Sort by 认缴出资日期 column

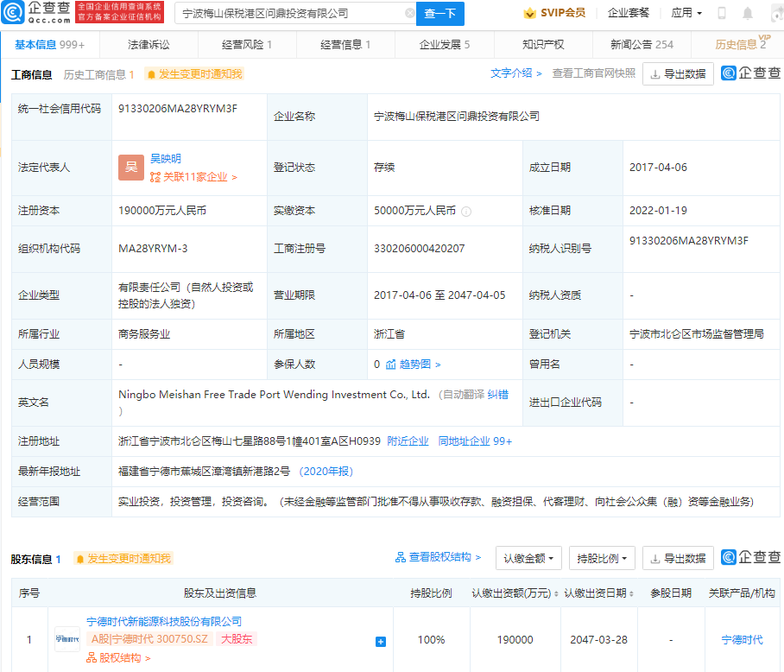coord(599,593)
